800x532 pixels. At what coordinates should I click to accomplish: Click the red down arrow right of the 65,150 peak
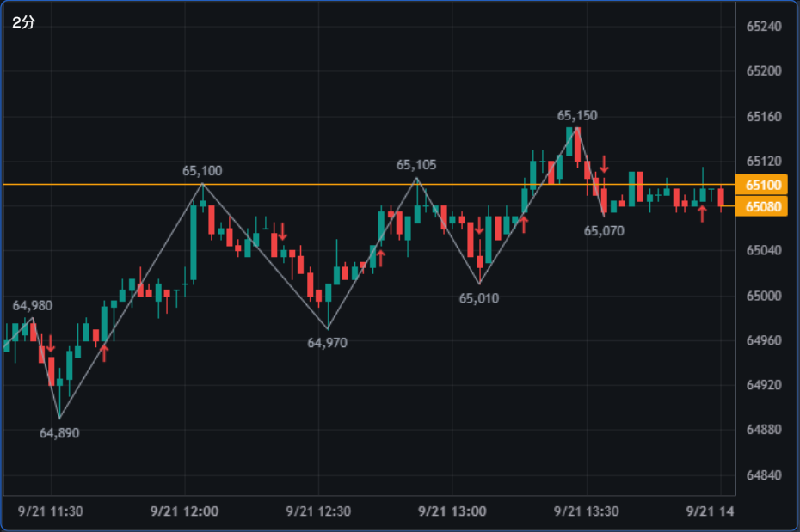coord(604,164)
